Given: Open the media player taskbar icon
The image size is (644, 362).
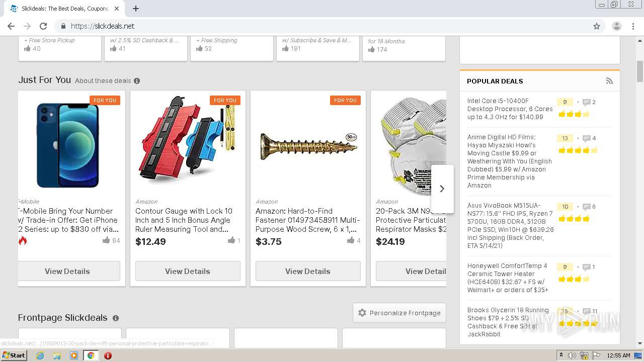Looking at the screenshot, I should 74,355.
